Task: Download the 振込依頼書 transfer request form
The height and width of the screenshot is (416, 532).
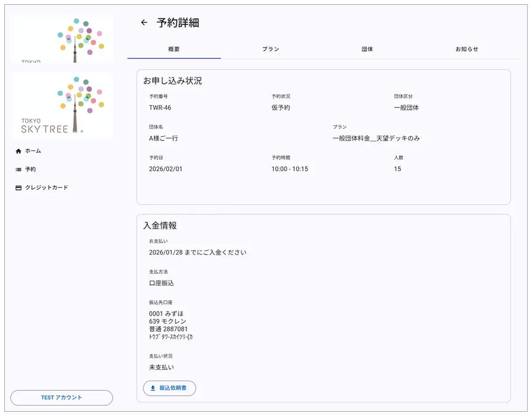Action: coord(169,388)
